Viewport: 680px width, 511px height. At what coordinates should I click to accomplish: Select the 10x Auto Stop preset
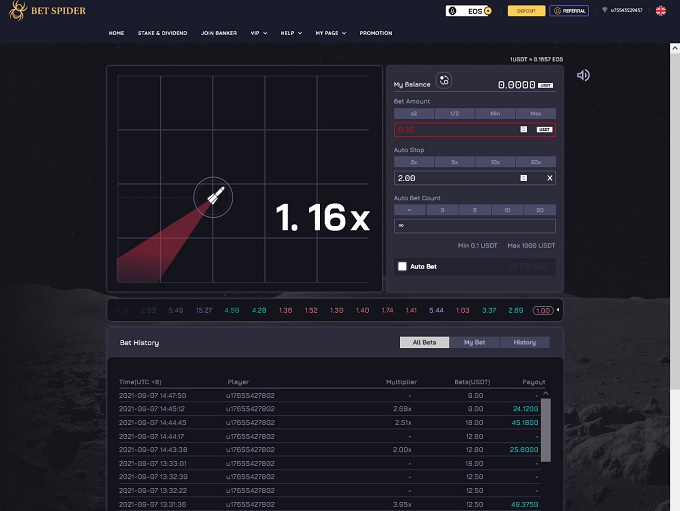[495, 162]
